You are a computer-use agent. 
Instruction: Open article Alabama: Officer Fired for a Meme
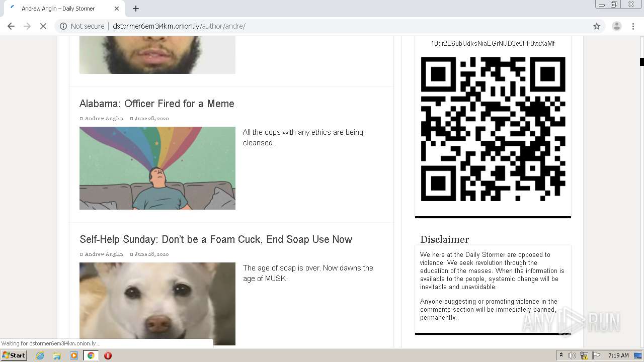157,104
